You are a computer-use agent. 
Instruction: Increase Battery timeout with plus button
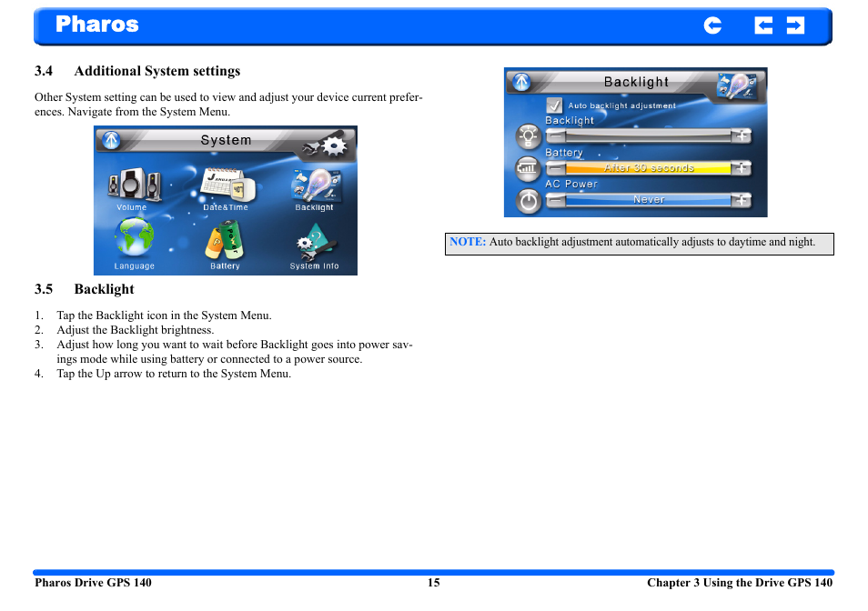pyautogui.click(x=742, y=168)
